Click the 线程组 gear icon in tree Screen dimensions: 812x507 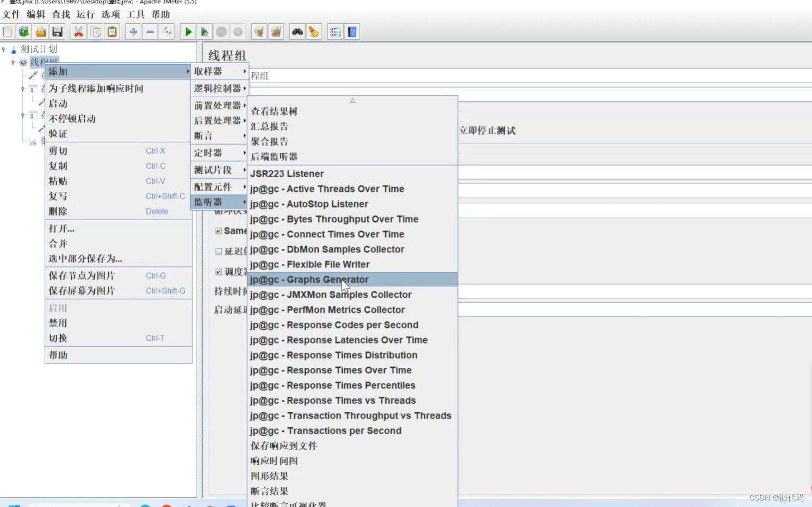tap(23, 62)
